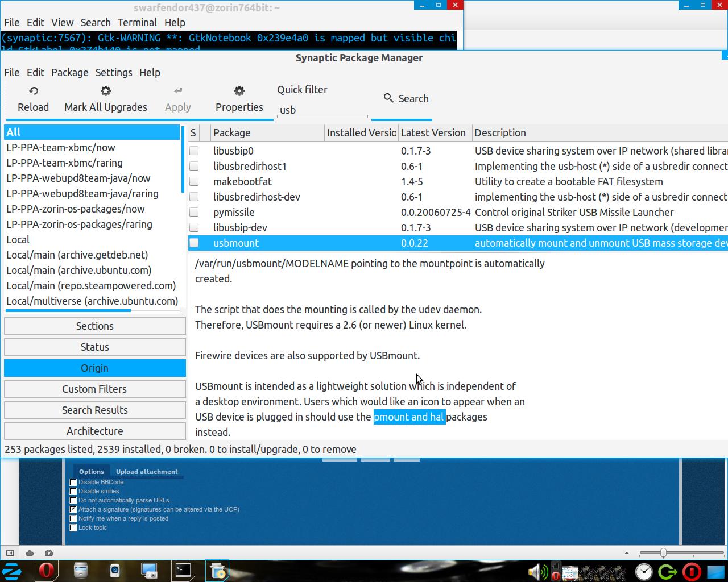Click the Apply toolbar icon
The width and height of the screenshot is (728, 582).
(x=178, y=91)
